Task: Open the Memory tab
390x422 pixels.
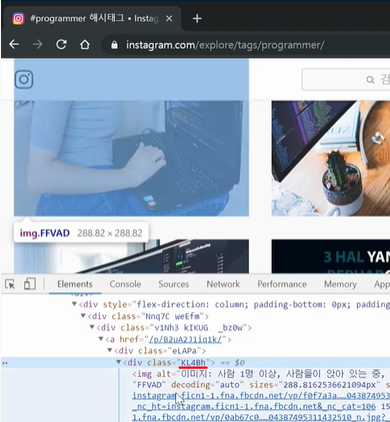Action: (x=340, y=284)
